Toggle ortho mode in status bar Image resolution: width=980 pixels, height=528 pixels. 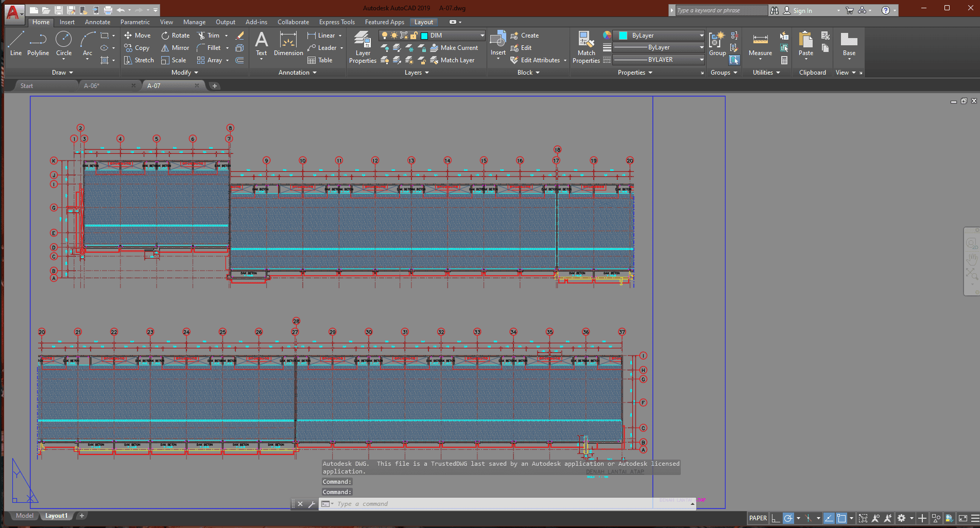[x=776, y=518]
